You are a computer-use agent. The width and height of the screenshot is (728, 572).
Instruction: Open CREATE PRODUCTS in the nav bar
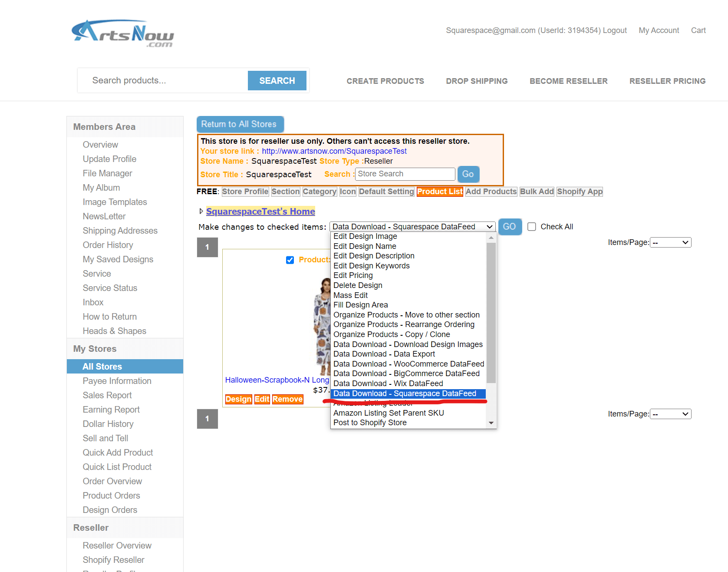[385, 81]
